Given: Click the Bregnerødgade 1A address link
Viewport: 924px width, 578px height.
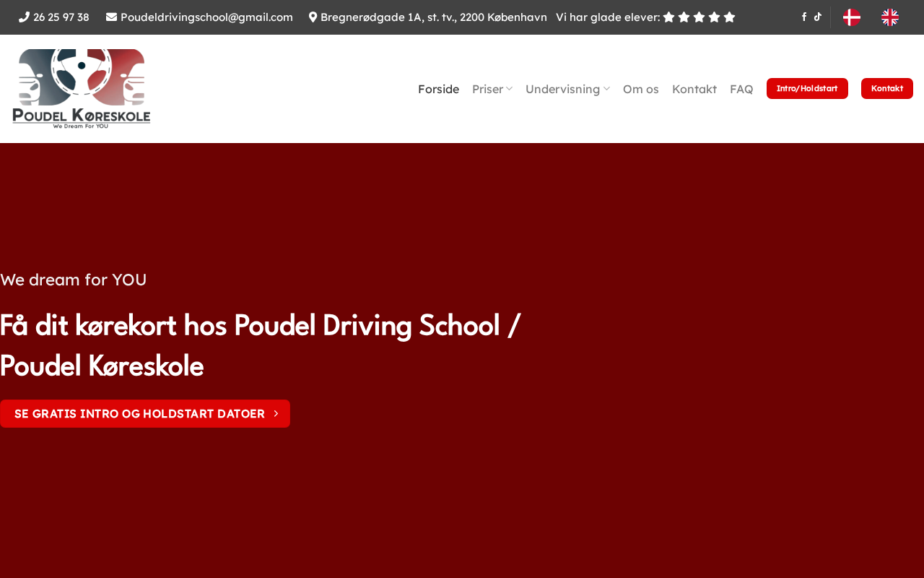Looking at the screenshot, I should [x=434, y=17].
